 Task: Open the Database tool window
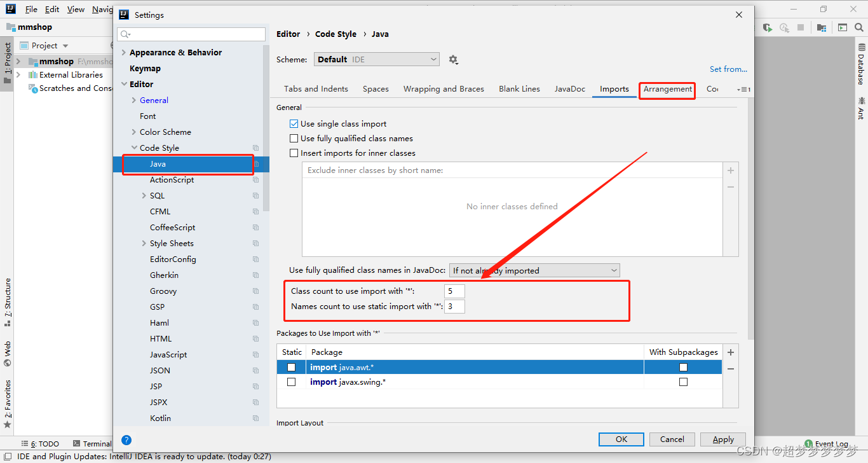pos(861,65)
